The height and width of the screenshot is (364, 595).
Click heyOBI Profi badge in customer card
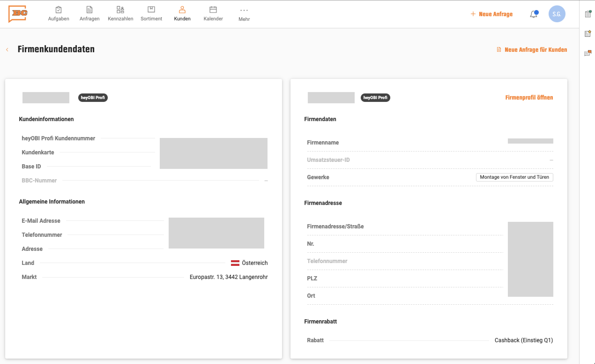(93, 98)
